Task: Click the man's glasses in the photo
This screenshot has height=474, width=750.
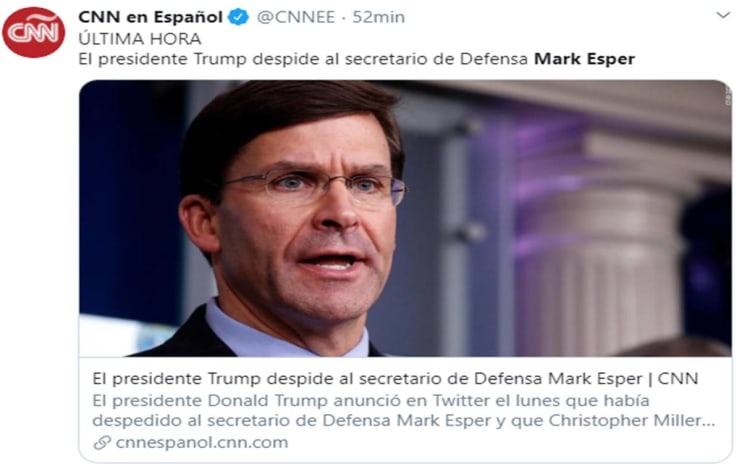Action: [313, 184]
